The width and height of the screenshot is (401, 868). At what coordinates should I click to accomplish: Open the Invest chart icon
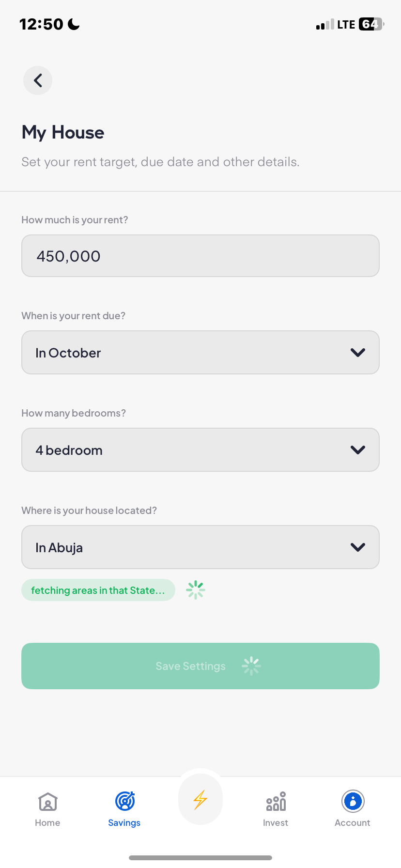pyautogui.click(x=276, y=801)
